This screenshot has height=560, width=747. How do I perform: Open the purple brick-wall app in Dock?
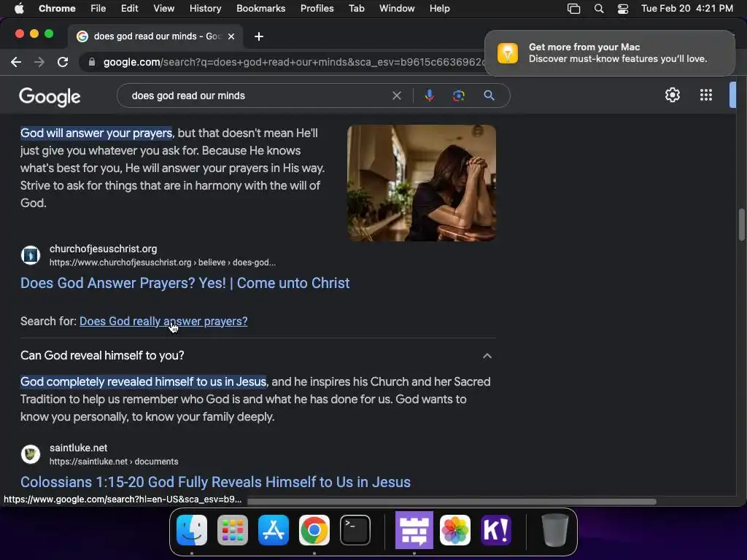414,530
